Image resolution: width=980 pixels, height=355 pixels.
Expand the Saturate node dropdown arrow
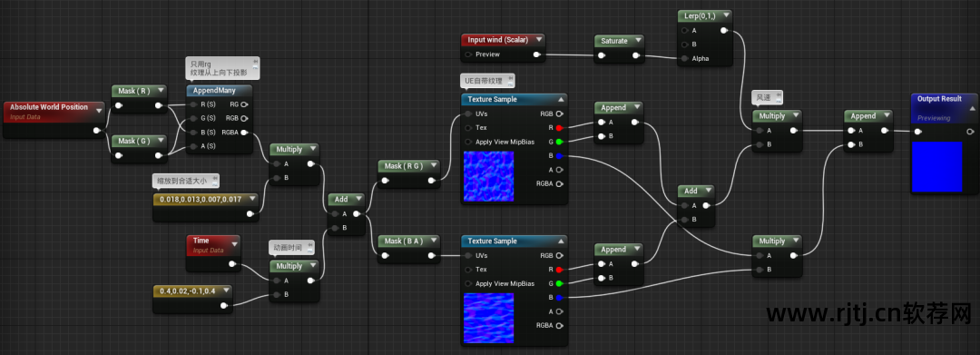point(638,40)
